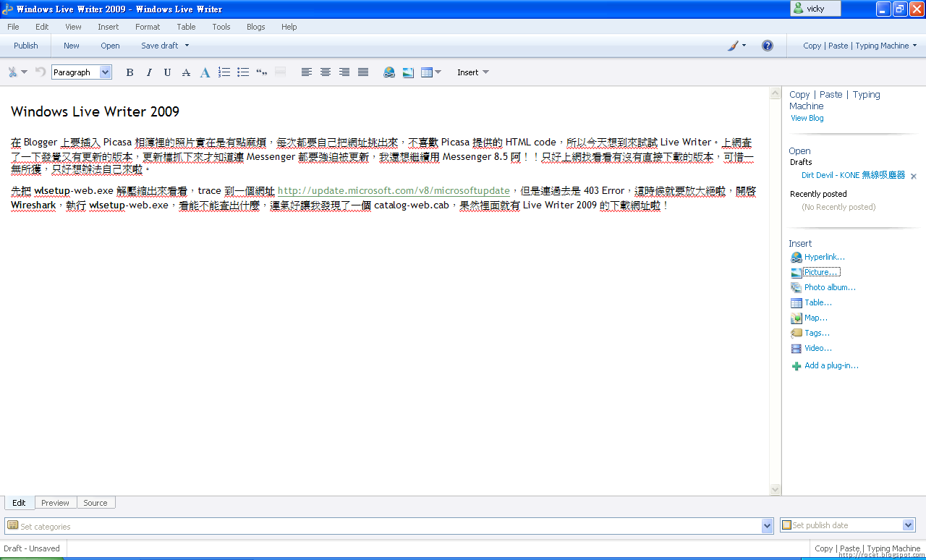Select the Edit tab
926x560 pixels.
(19, 503)
